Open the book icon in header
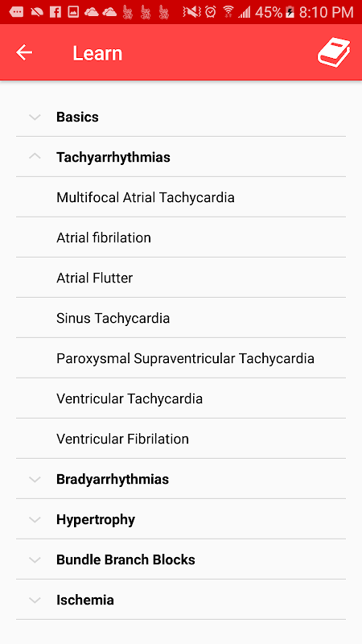The width and height of the screenshot is (362, 644). click(x=334, y=52)
